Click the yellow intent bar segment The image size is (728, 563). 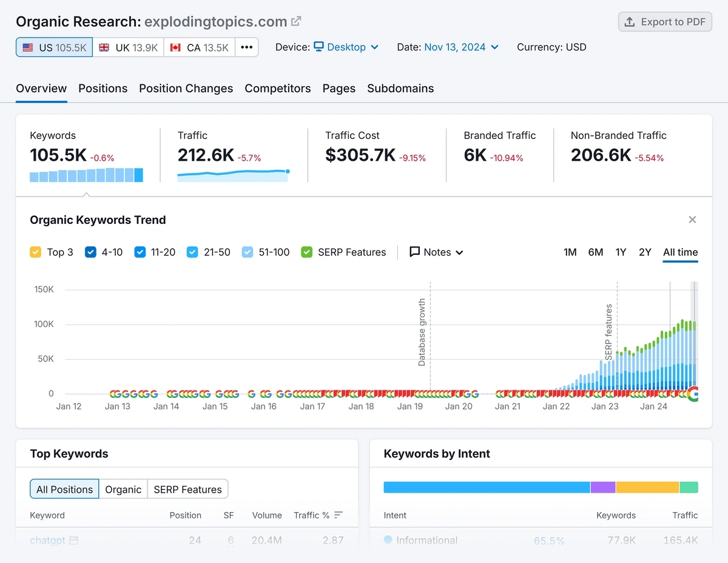coord(647,487)
